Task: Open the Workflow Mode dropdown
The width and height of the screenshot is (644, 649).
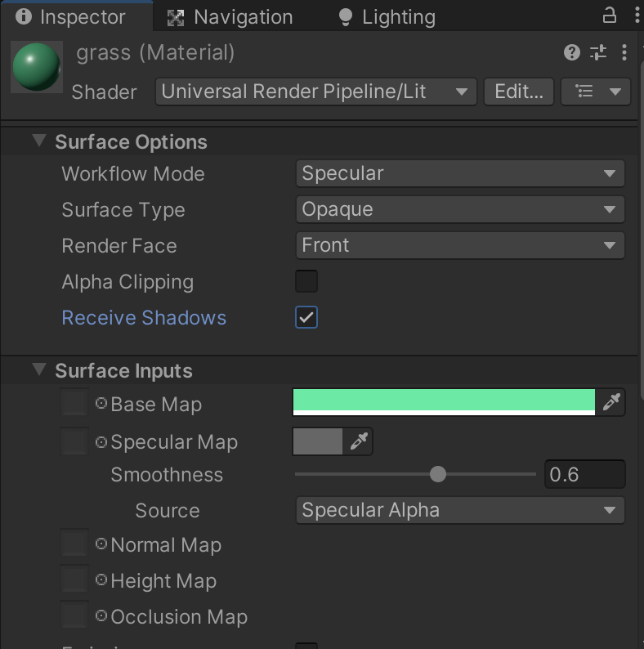Action: coord(460,173)
